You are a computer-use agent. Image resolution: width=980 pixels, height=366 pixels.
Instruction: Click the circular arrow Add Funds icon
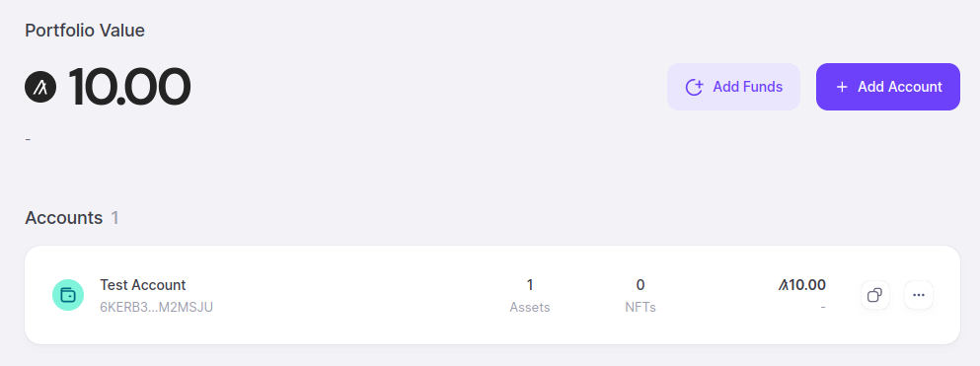pyautogui.click(x=695, y=87)
